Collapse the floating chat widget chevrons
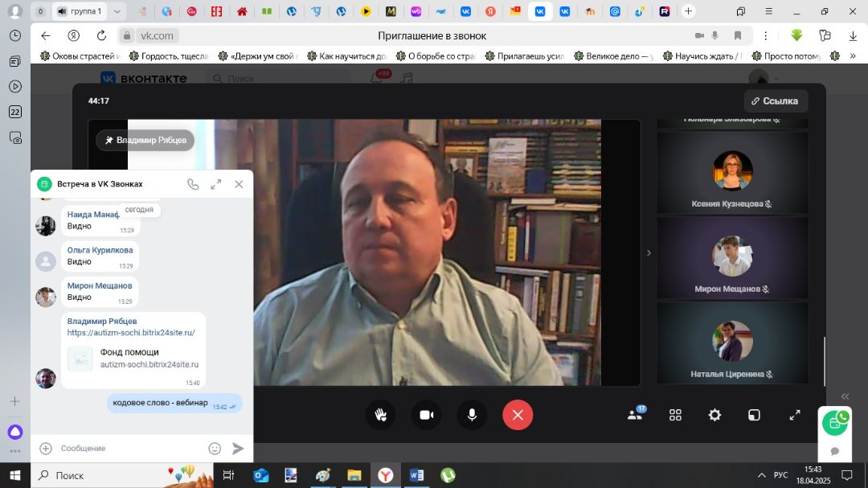 845,396
